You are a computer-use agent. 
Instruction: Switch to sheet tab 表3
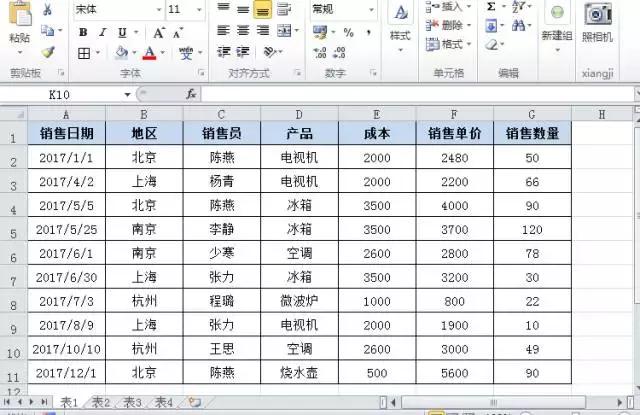coord(132,403)
